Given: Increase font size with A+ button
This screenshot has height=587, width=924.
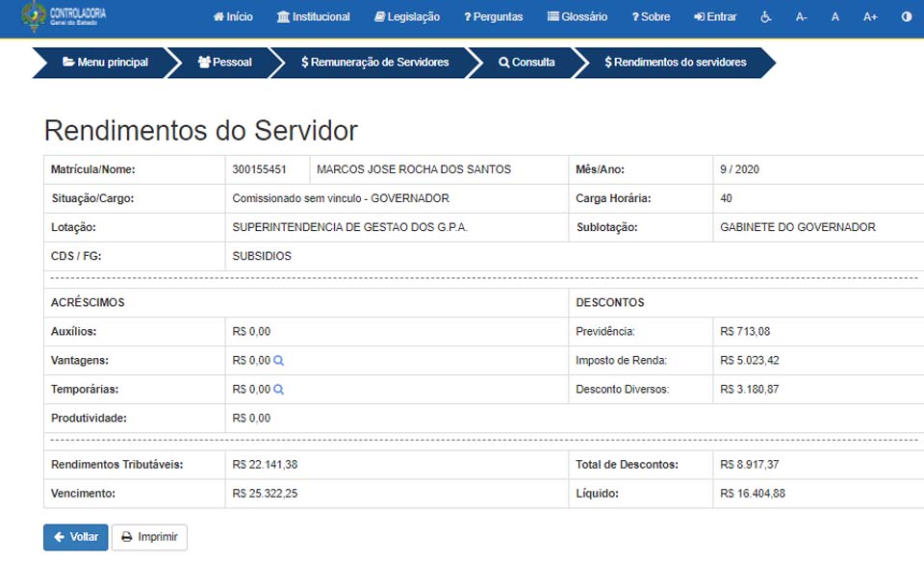Looking at the screenshot, I should [870, 17].
